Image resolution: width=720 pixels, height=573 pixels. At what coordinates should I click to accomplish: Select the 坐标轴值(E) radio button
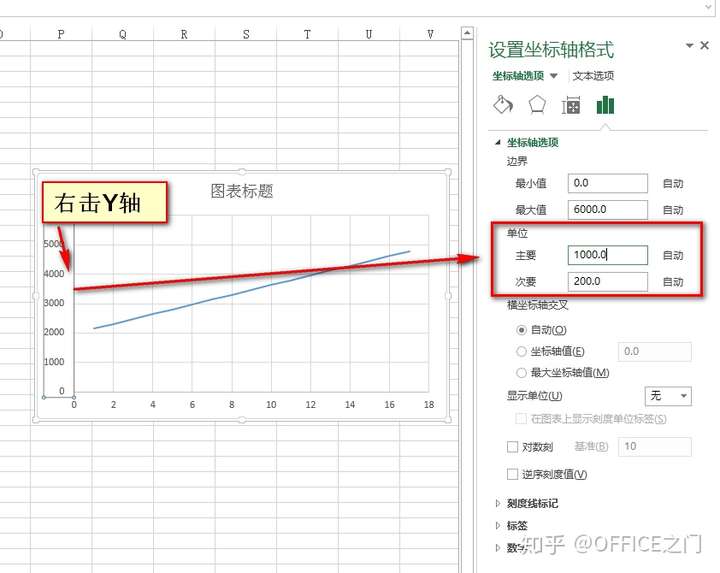coord(521,352)
